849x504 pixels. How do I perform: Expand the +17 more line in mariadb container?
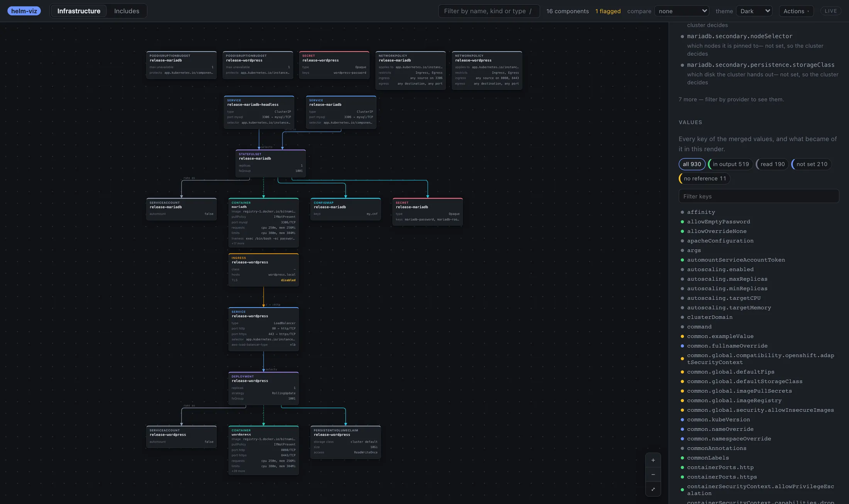tap(238, 244)
